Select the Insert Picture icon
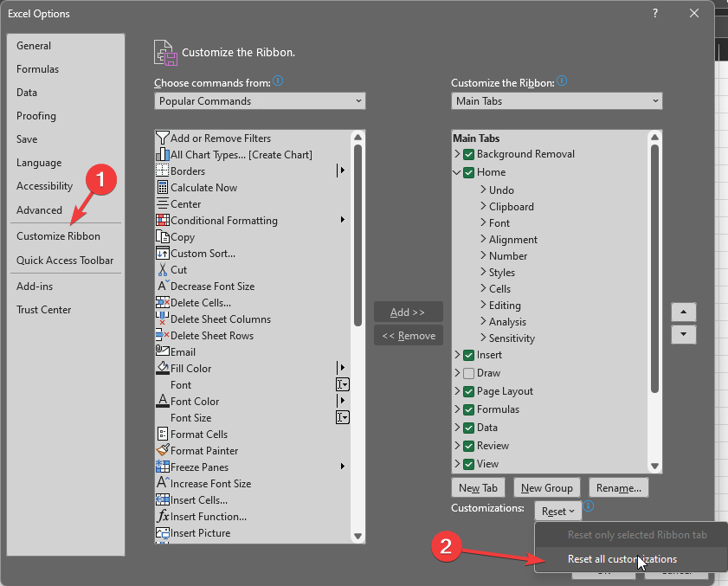 tap(162, 532)
